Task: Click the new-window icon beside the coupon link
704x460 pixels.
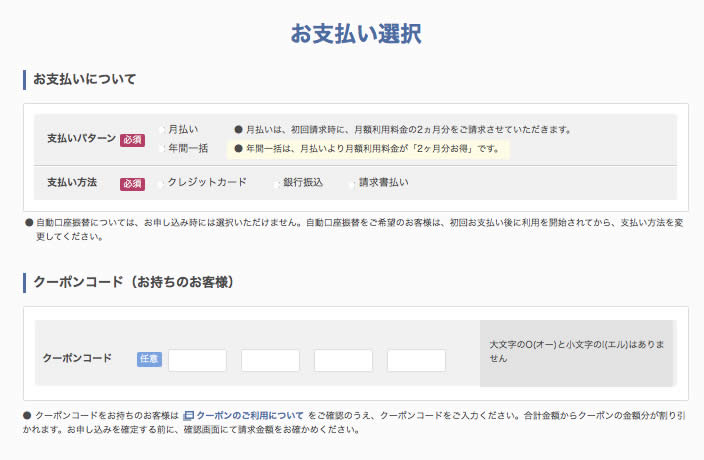Action: click(189, 414)
